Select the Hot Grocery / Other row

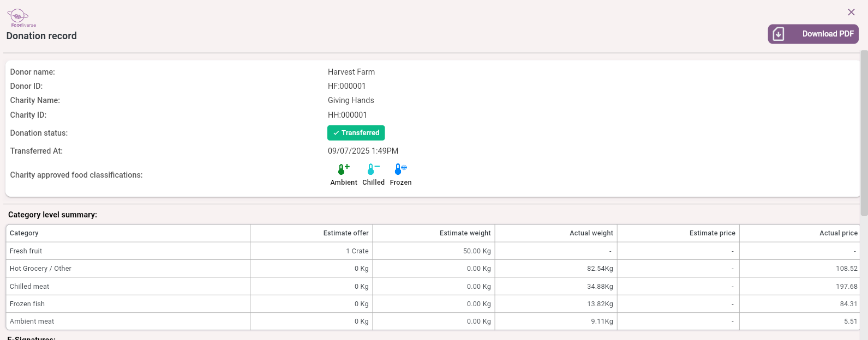(x=40, y=269)
